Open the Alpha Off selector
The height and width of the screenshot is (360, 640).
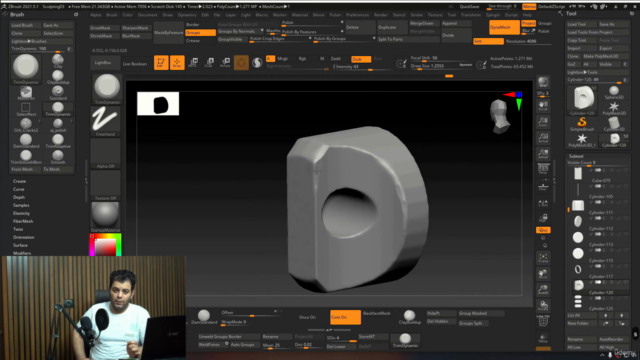(105, 153)
